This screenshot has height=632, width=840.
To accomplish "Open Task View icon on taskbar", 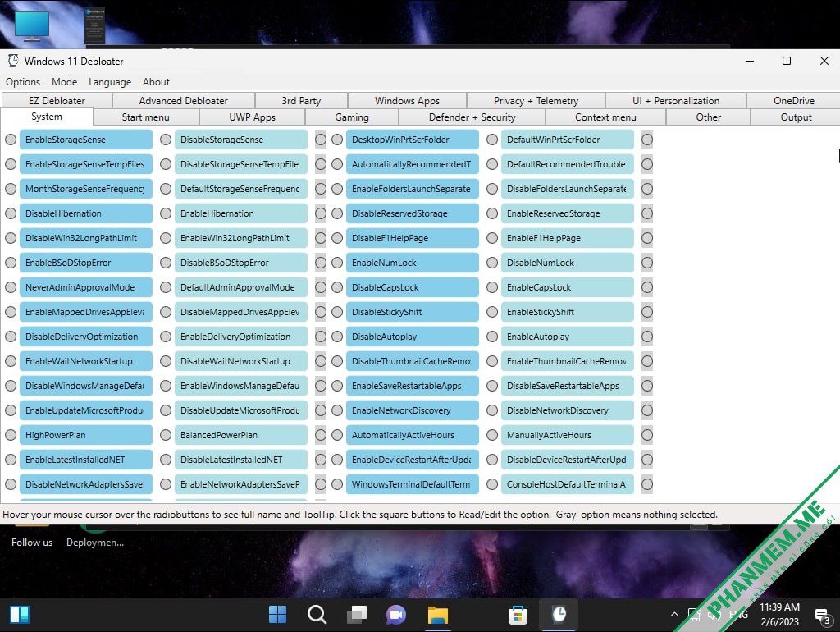I will 357,614.
